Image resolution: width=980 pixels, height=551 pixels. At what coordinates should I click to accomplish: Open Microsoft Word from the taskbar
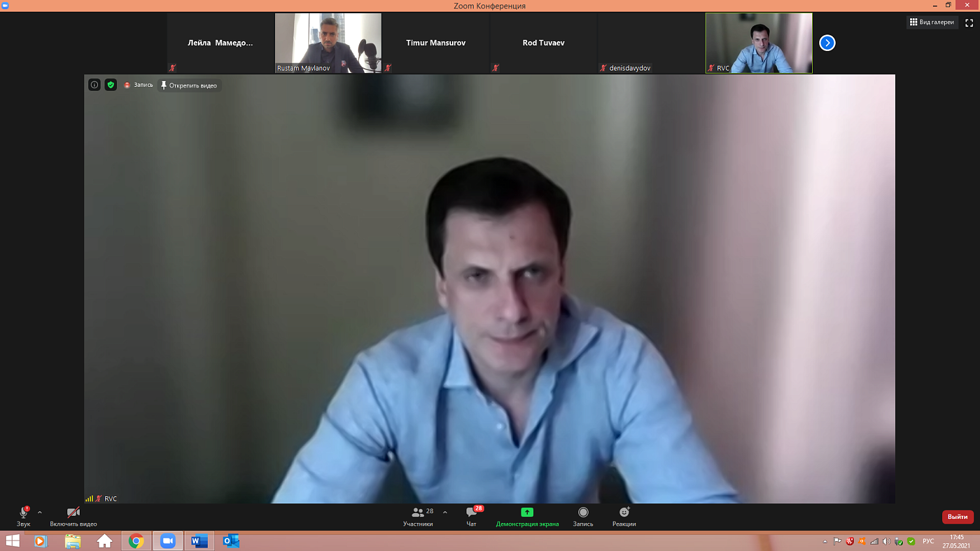pyautogui.click(x=199, y=541)
